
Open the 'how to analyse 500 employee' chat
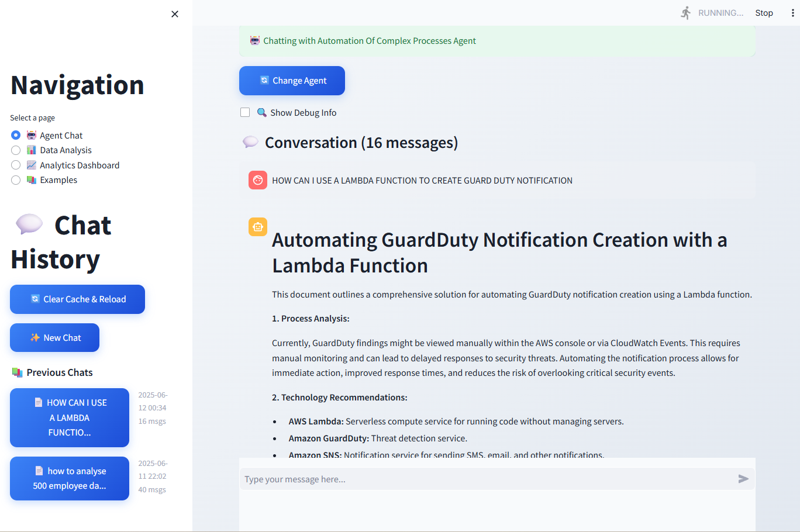[x=70, y=478]
